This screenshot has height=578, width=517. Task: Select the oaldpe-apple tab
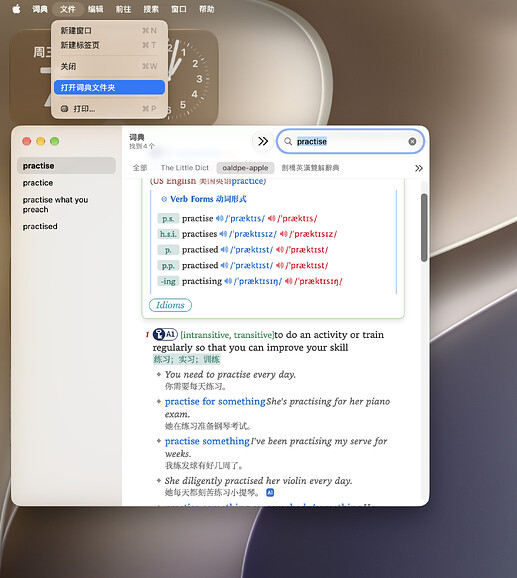(245, 168)
